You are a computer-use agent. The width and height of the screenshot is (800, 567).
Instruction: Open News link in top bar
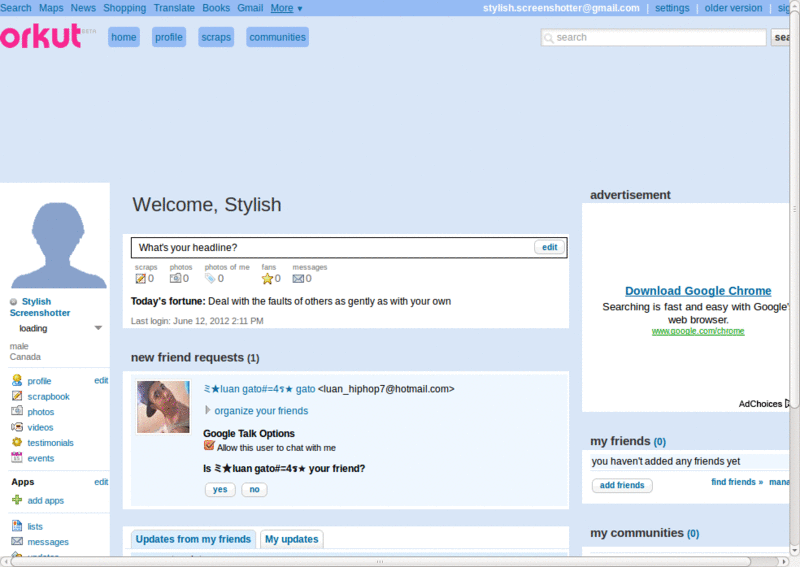click(x=83, y=8)
